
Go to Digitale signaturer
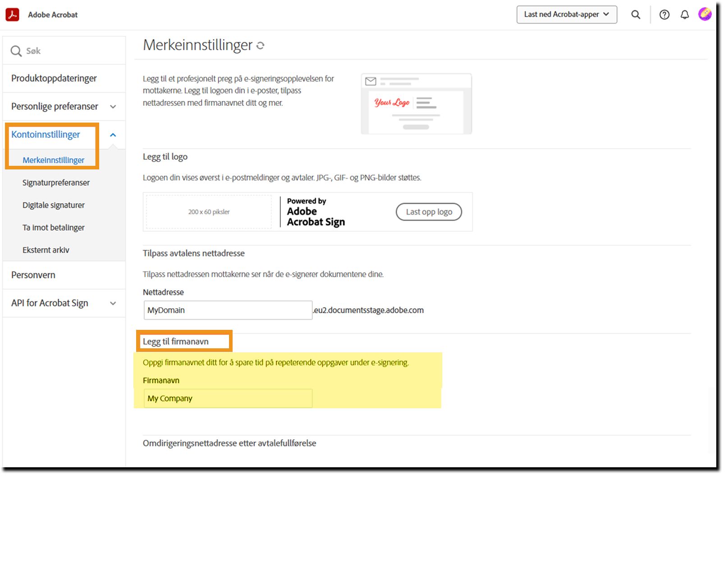[x=54, y=205]
